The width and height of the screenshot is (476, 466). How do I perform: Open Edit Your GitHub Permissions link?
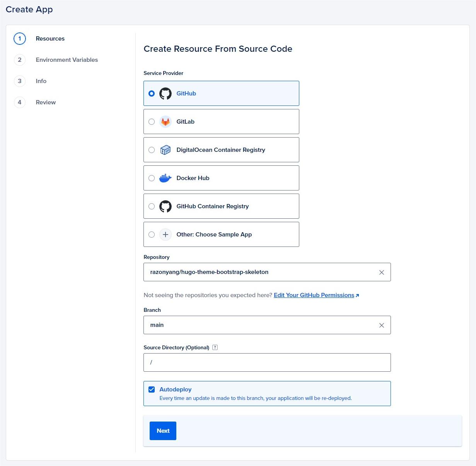click(314, 295)
